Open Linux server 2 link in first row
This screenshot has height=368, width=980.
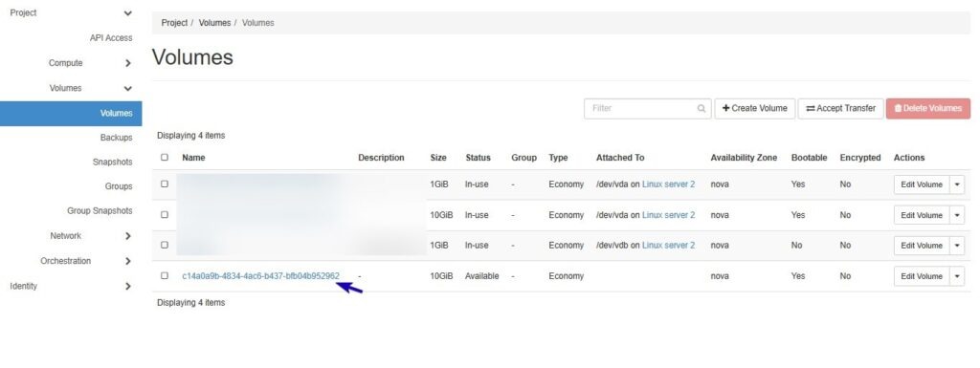(668, 184)
